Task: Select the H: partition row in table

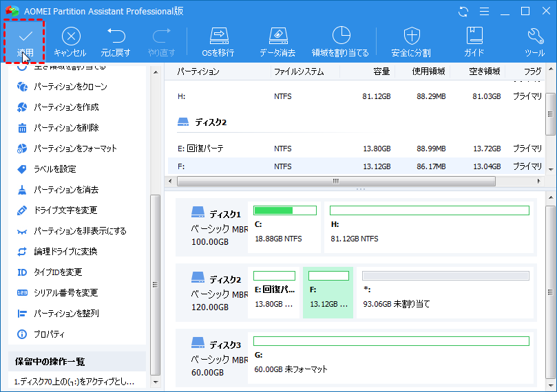Action: [356, 96]
